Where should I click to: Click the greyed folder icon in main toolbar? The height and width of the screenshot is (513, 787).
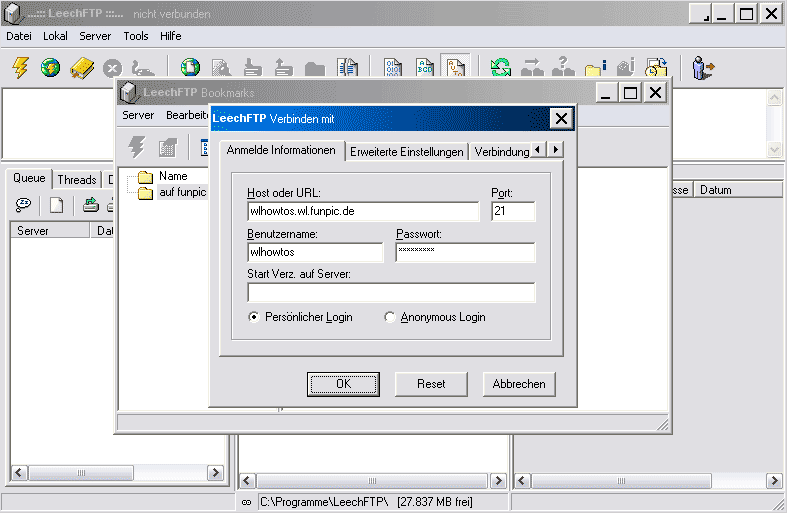pyautogui.click(x=315, y=69)
